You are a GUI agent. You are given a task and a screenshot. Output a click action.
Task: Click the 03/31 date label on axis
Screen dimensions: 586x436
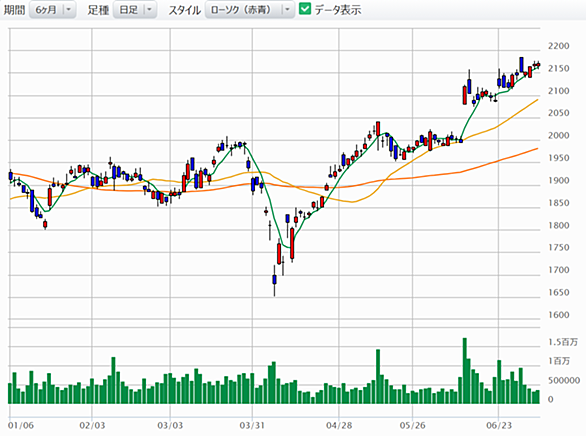coord(252,425)
